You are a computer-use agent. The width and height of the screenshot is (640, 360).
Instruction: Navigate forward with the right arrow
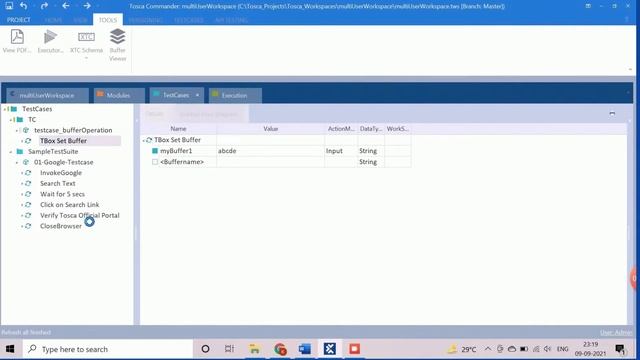[x=87, y=6]
